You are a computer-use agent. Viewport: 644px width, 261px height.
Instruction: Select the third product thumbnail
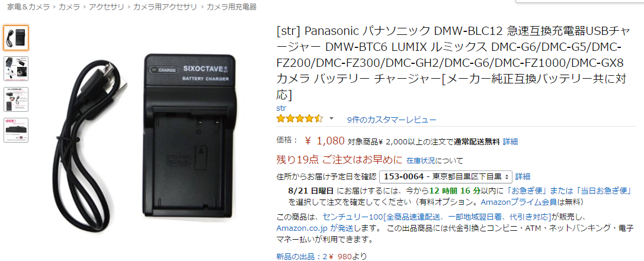(16, 99)
